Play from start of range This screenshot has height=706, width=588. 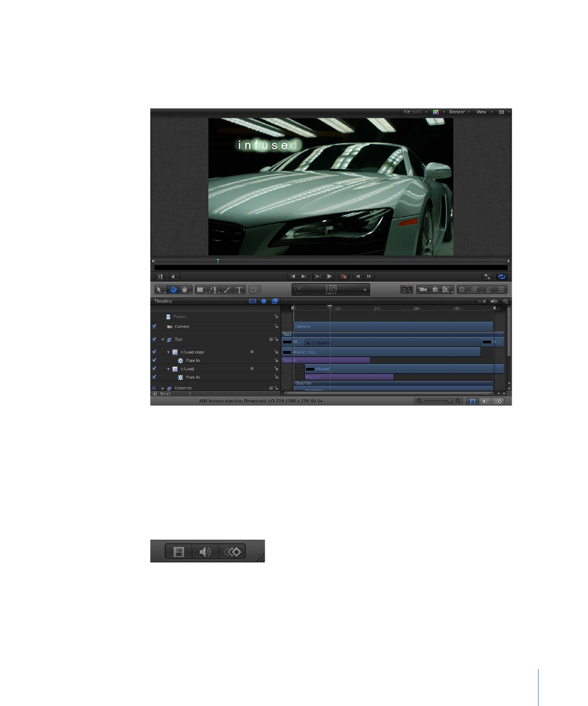[x=318, y=276]
